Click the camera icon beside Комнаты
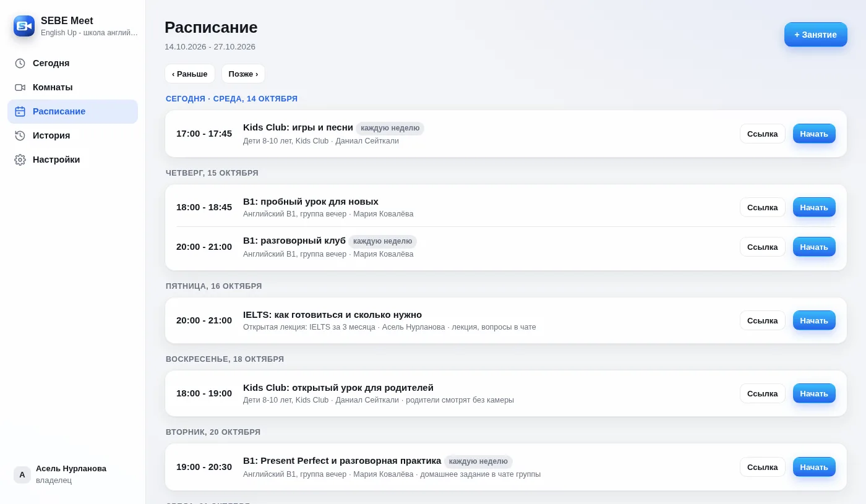 pos(20,87)
